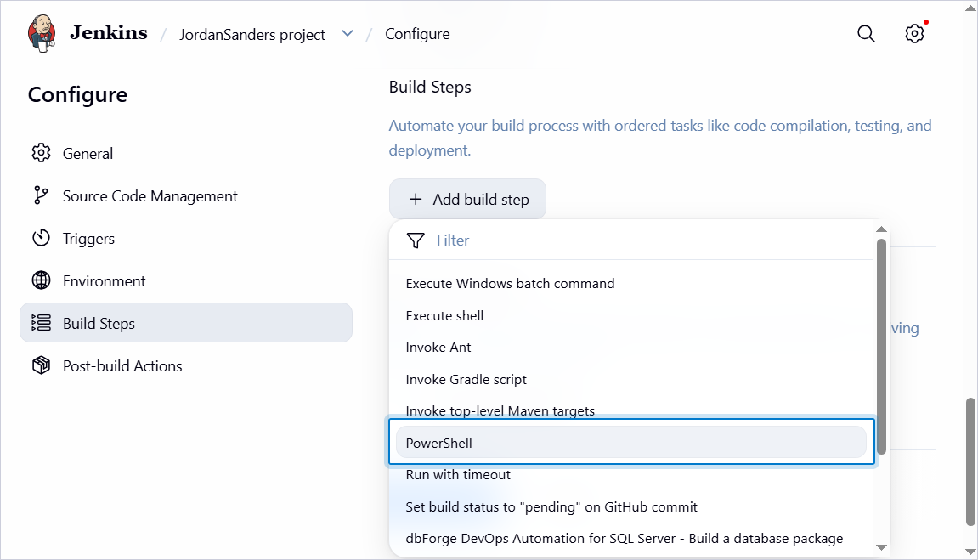Click the dropdown scrollbar up arrow
978x560 pixels.
pos(881,229)
